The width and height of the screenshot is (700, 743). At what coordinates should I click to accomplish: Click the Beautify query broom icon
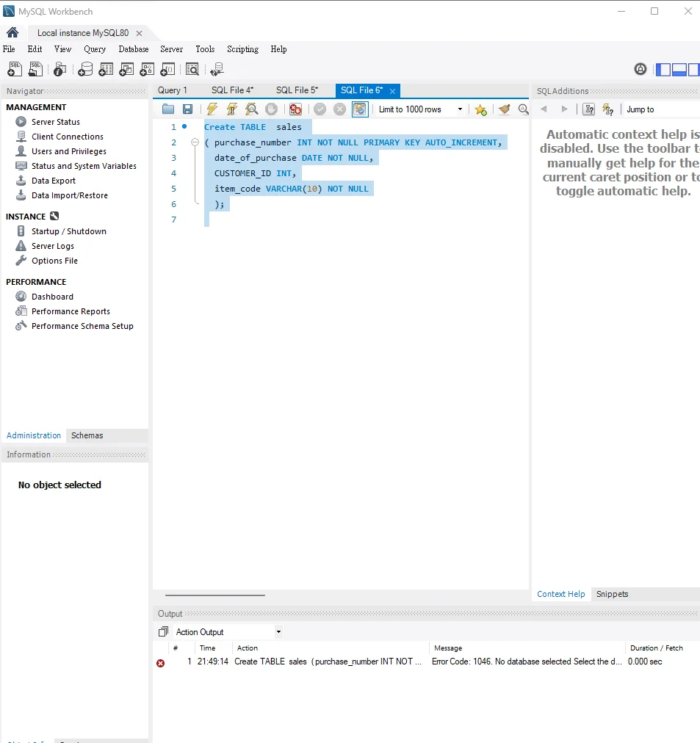coord(504,109)
